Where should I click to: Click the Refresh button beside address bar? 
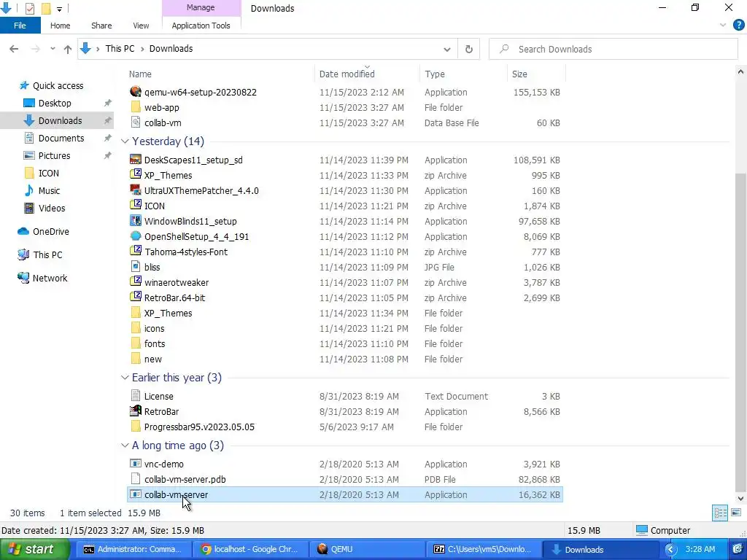pyautogui.click(x=469, y=49)
